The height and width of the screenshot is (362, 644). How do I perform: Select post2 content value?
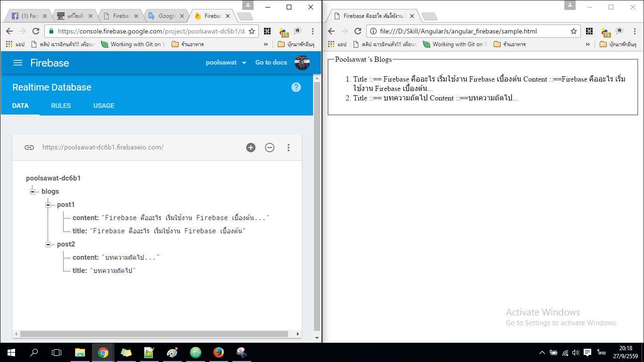[x=131, y=257]
